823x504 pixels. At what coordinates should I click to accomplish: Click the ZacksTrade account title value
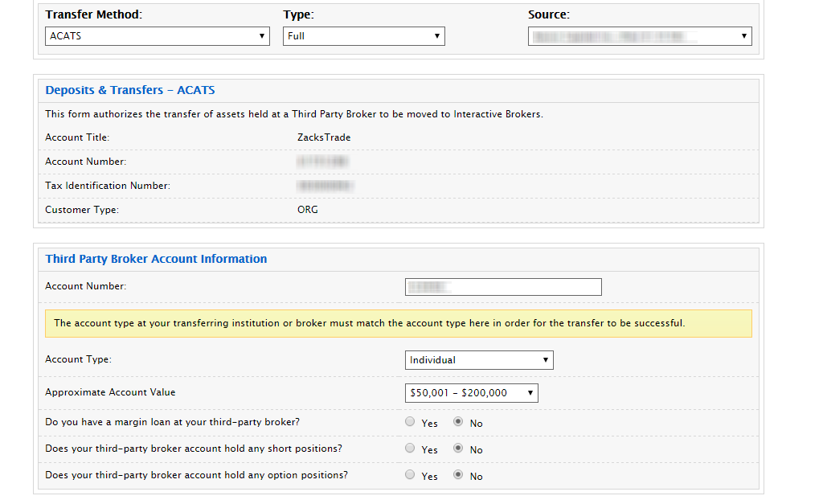tap(324, 137)
